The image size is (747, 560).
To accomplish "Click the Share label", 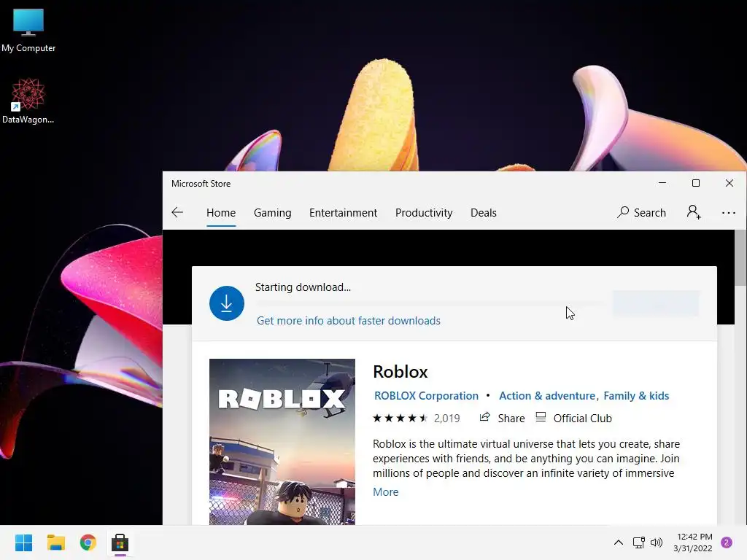I will (511, 419).
